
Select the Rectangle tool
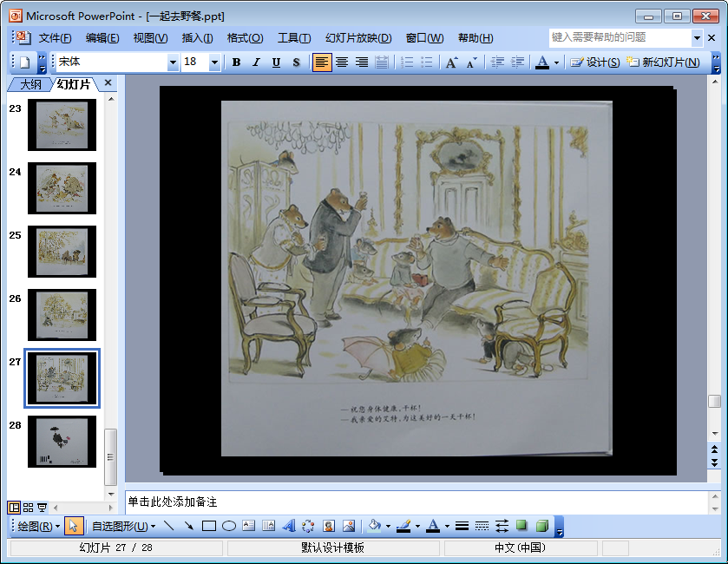pyautogui.click(x=209, y=526)
